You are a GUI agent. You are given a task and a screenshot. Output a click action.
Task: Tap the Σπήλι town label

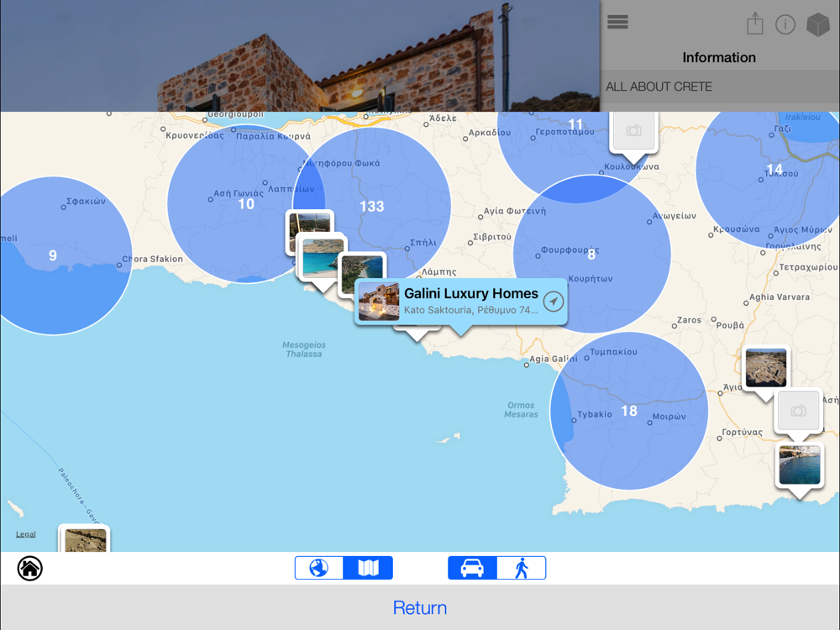[x=423, y=243]
